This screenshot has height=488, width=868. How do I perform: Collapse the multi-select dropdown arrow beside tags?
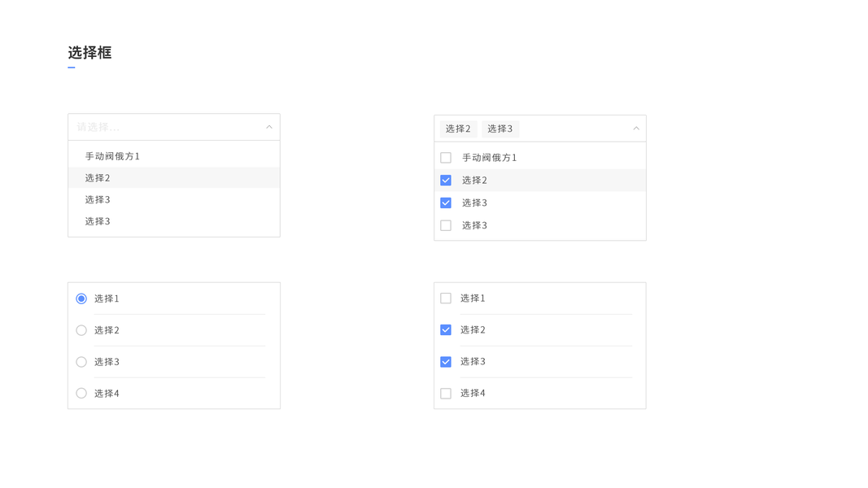click(x=636, y=129)
